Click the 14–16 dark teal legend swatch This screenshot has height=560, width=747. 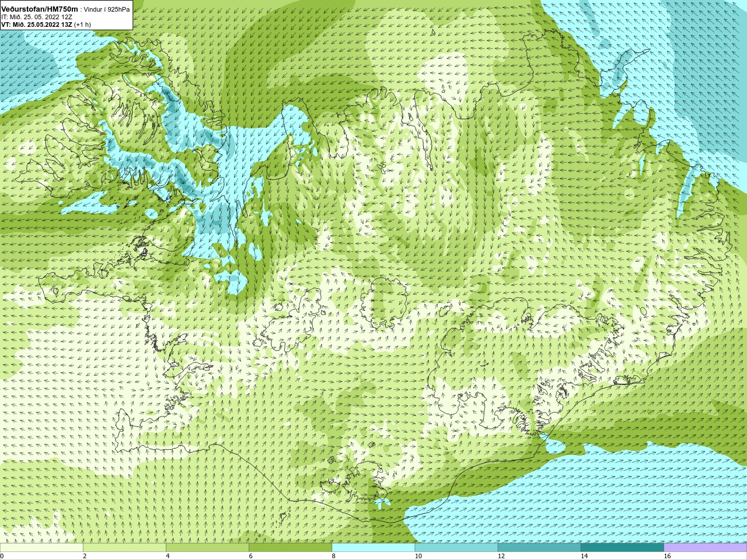(623, 547)
